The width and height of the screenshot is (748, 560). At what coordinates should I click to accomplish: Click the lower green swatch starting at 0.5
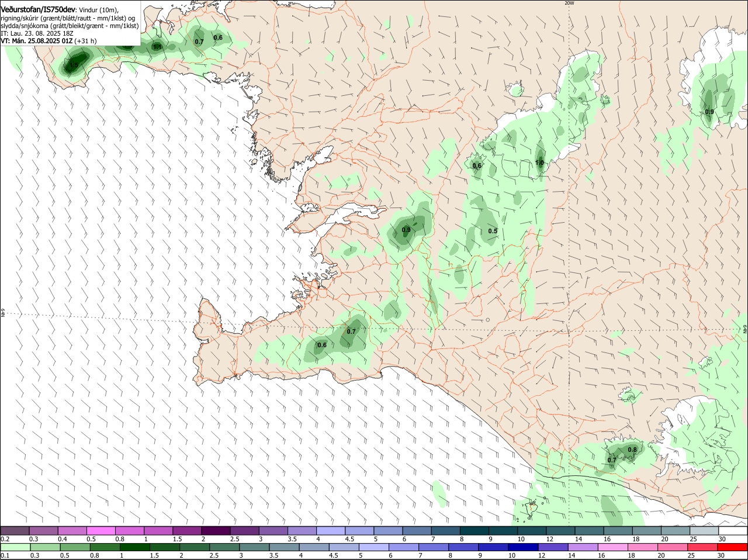click(75, 547)
